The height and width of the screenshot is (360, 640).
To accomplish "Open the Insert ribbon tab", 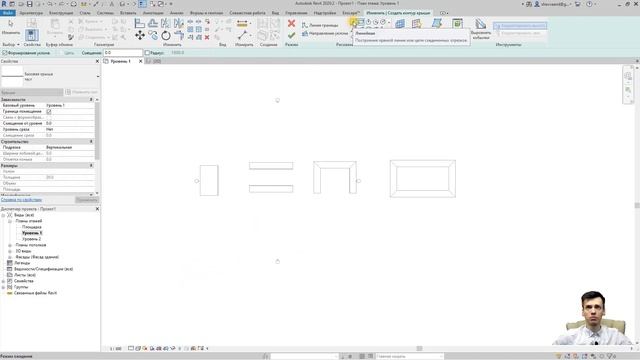I will [128, 13].
